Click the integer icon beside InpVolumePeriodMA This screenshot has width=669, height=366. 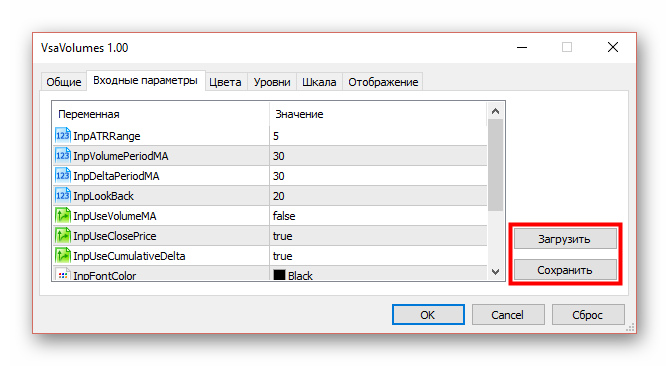point(63,155)
